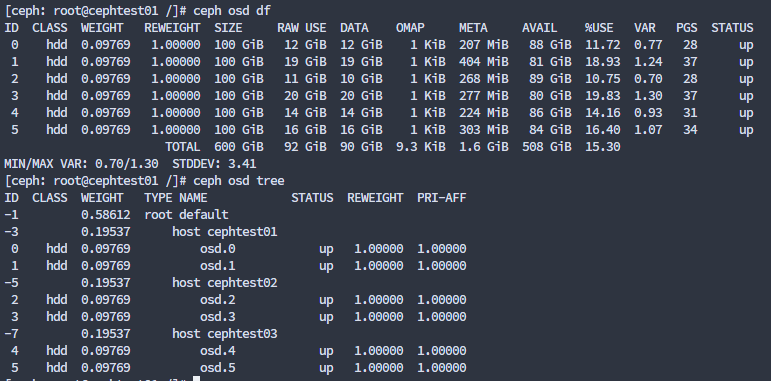Select osd.3 in the tree
771x381 pixels.
pyautogui.click(x=218, y=317)
